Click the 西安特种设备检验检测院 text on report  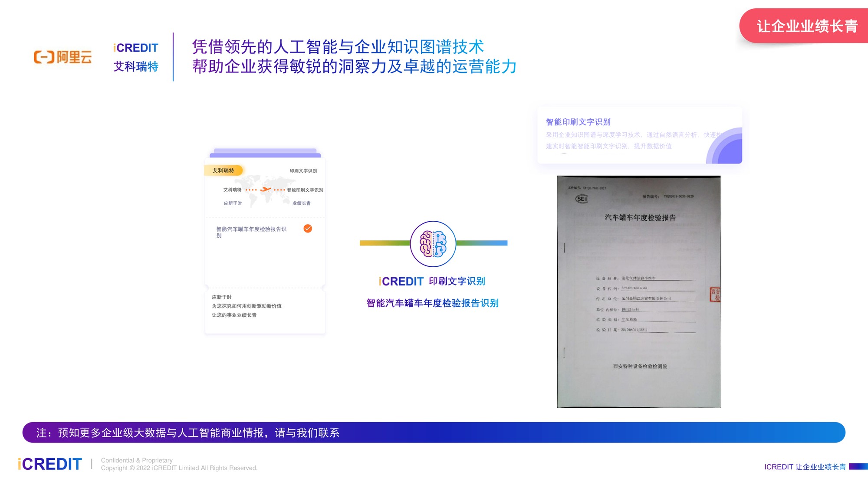640,367
